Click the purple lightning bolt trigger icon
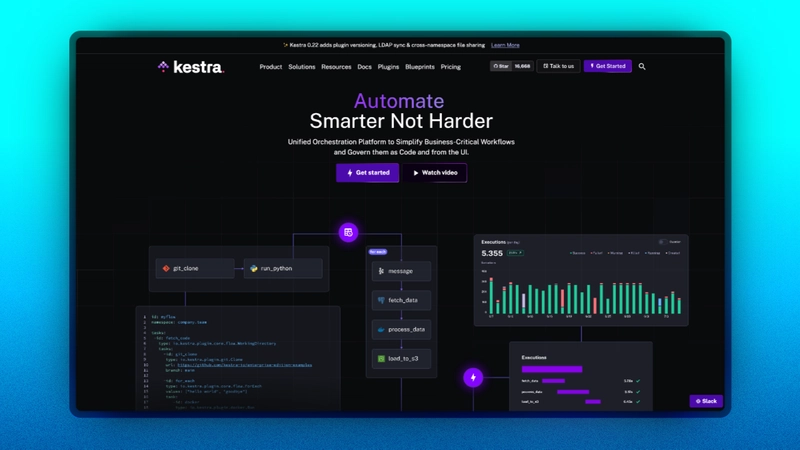 click(473, 378)
